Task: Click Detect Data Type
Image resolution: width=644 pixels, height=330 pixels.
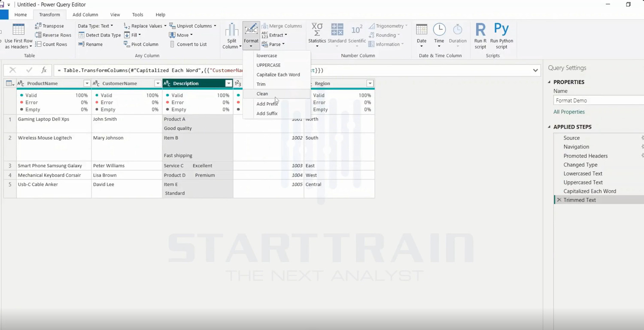Action: [100, 35]
